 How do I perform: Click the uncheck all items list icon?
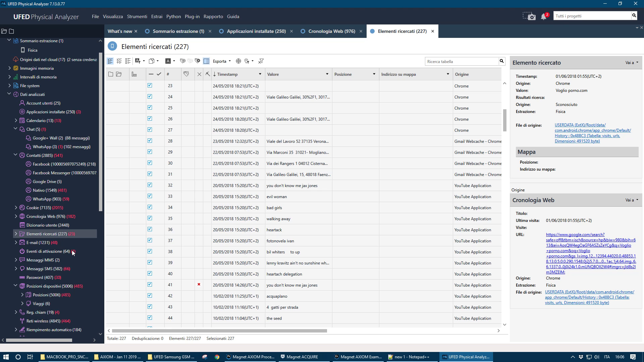pos(128,61)
